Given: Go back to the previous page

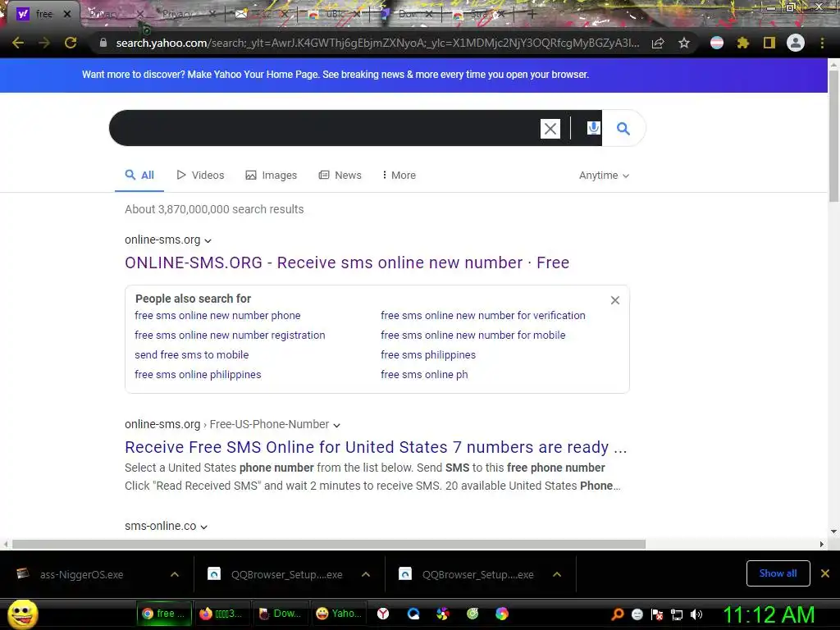Looking at the screenshot, I should pyautogui.click(x=18, y=43).
